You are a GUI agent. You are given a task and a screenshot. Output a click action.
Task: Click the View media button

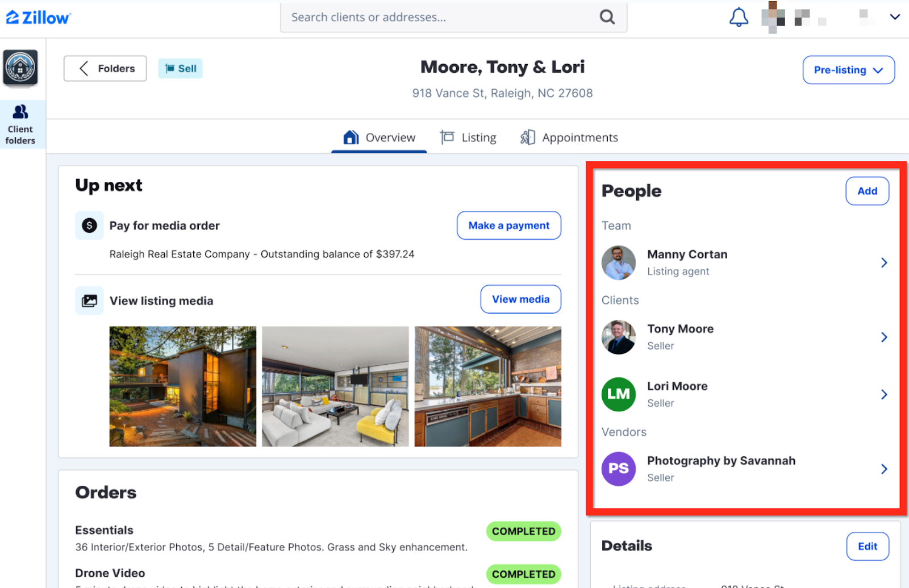click(x=520, y=299)
